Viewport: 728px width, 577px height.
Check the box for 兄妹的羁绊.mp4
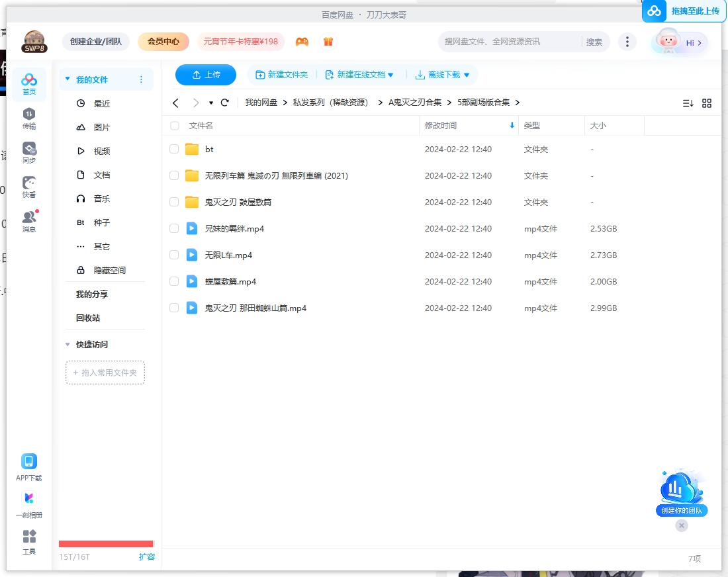tap(174, 228)
